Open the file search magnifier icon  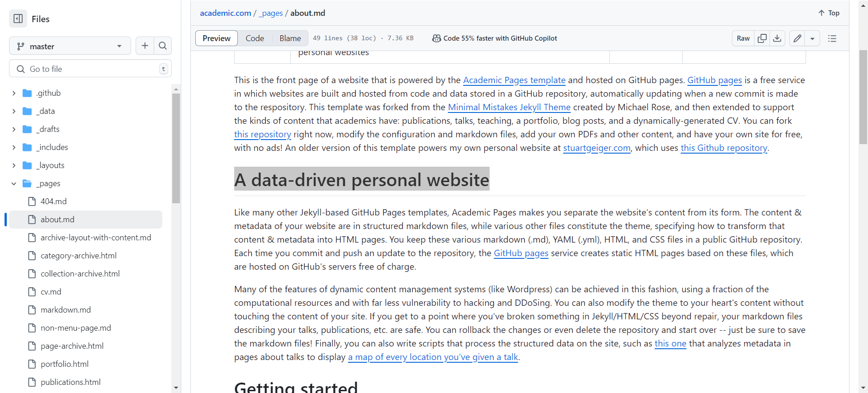163,46
